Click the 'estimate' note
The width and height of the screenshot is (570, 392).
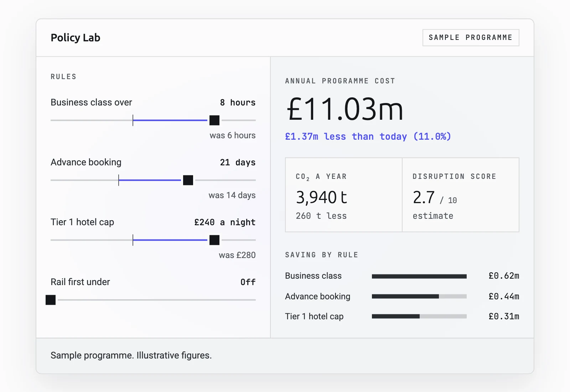point(433,216)
